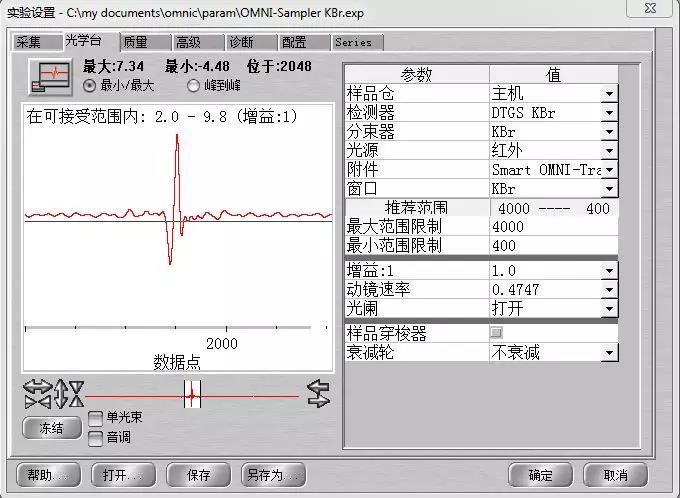This screenshot has width=680, height=498.
Task: Switch to the 采集 tab
Action: click(x=28, y=42)
